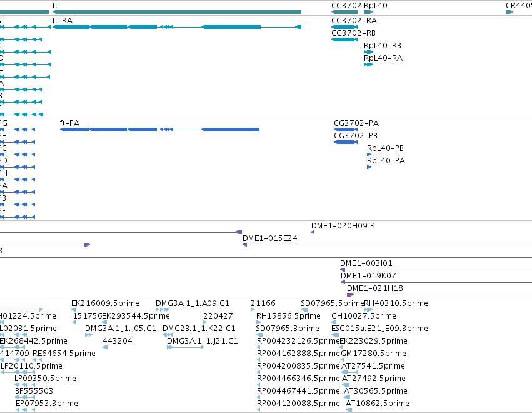Select the EK268442.5prime EST label
This screenshot has height=413, width=532.
[x=34, y=341]
